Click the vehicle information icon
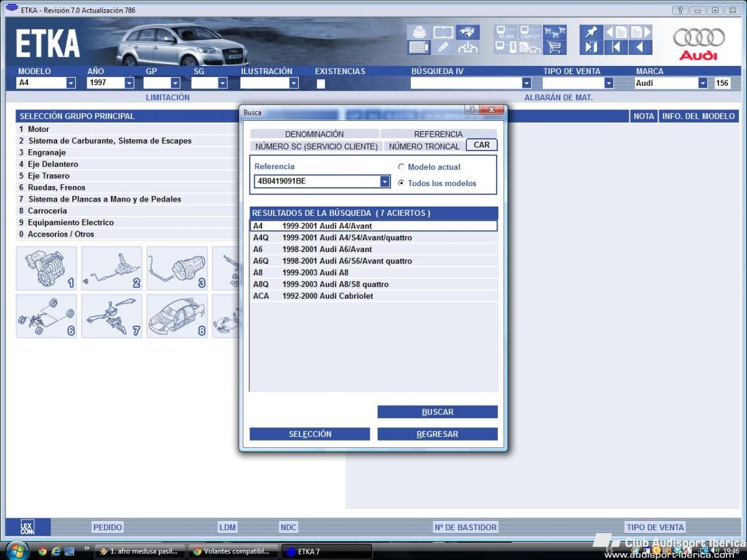The width and height of the screenshot is (747, 560). click(x=467, y=47)
